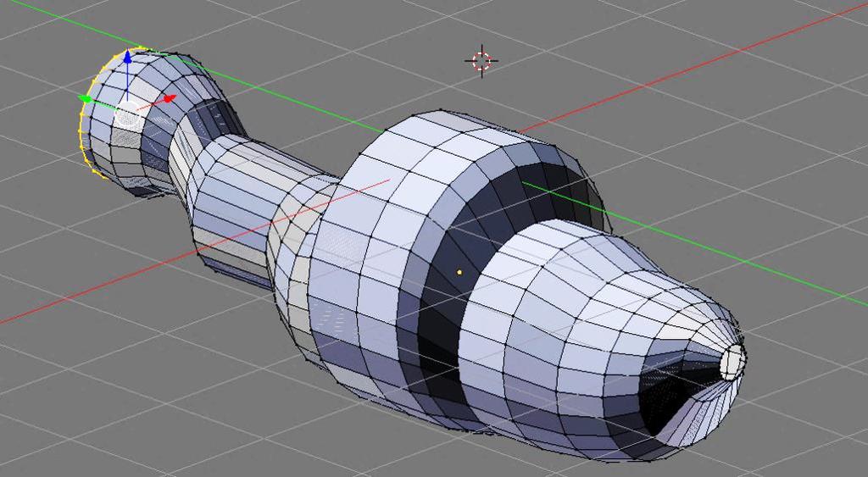This screenshot has width=868, height=477.
Task: Click the white manipulator center circle
Action: tap(128, 115)
